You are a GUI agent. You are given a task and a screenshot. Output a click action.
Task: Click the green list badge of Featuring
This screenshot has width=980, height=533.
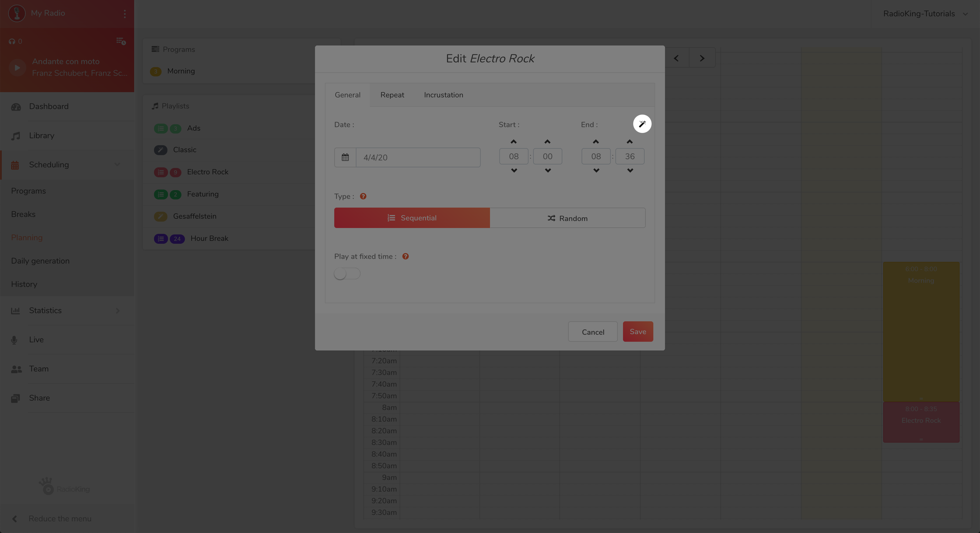tap(160, 194)
